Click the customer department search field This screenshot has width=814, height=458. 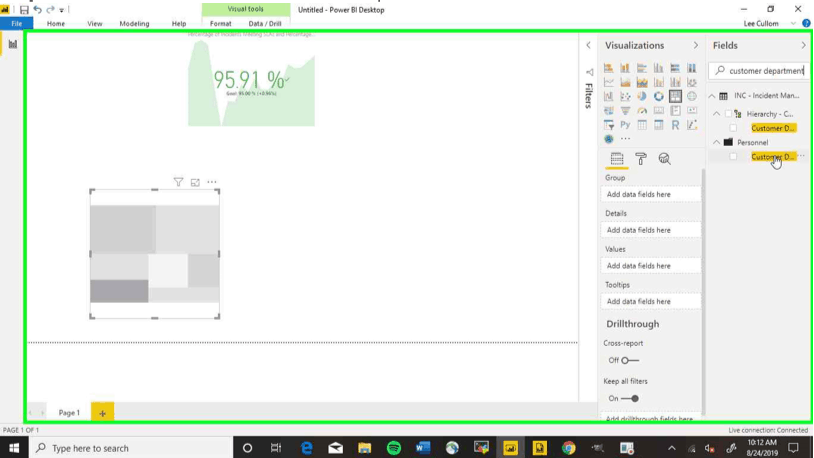759,71
